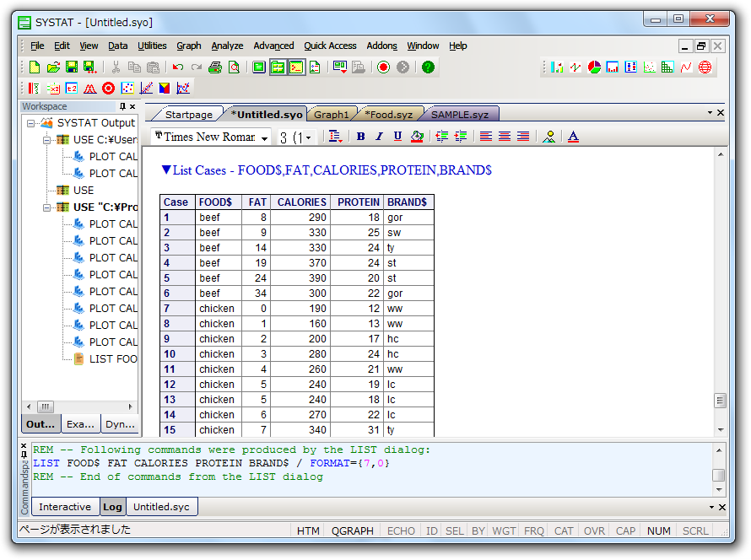Toggle bold formatting
751x560 pixels.
click(360, 137)
